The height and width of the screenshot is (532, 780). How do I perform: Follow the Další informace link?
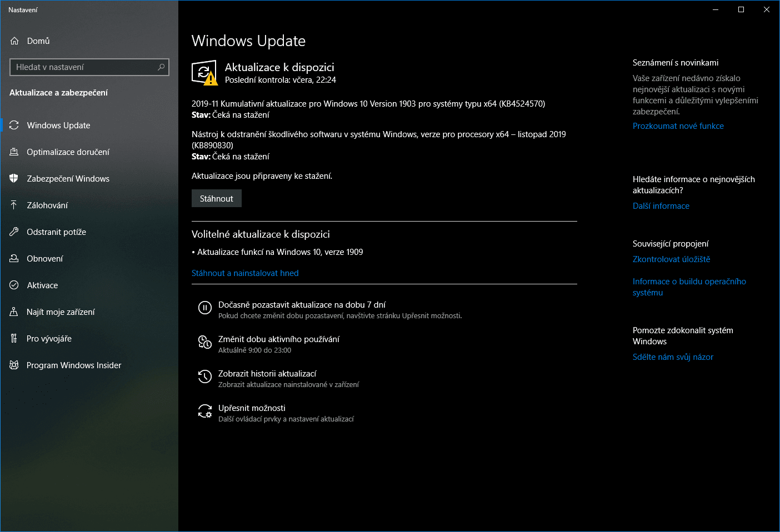click(661, 206)
